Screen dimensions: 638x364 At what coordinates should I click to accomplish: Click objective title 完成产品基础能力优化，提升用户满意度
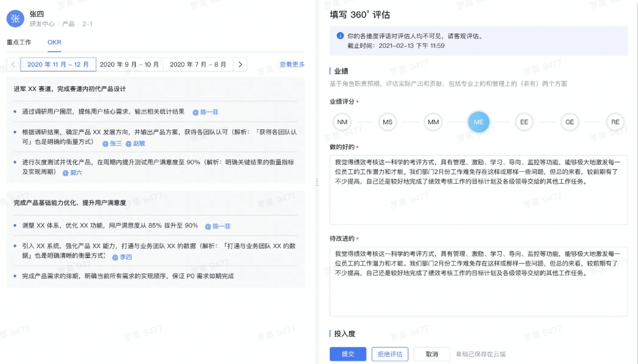70,203
